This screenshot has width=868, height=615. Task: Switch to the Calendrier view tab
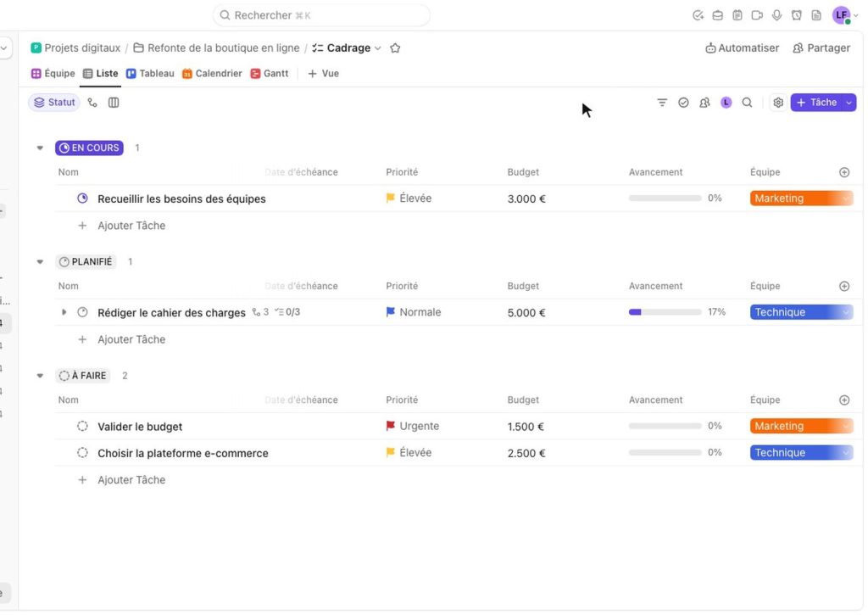coord(212,74)
